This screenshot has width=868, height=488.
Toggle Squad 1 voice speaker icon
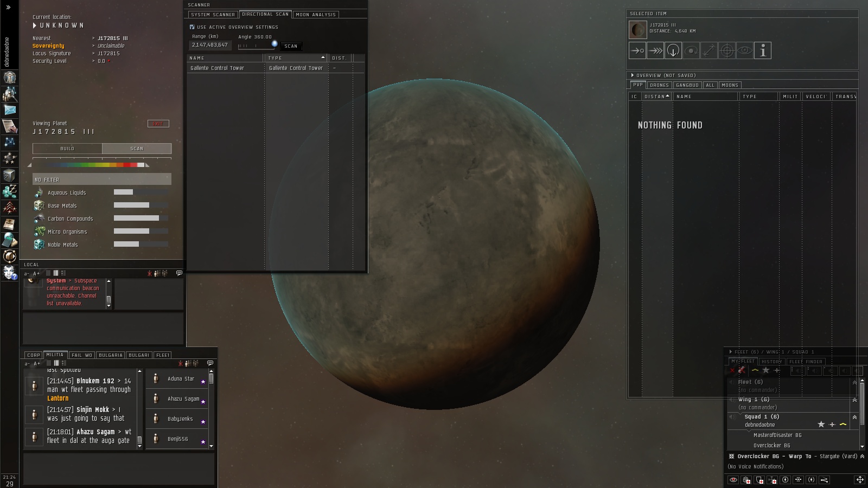(x=733, y=417)
